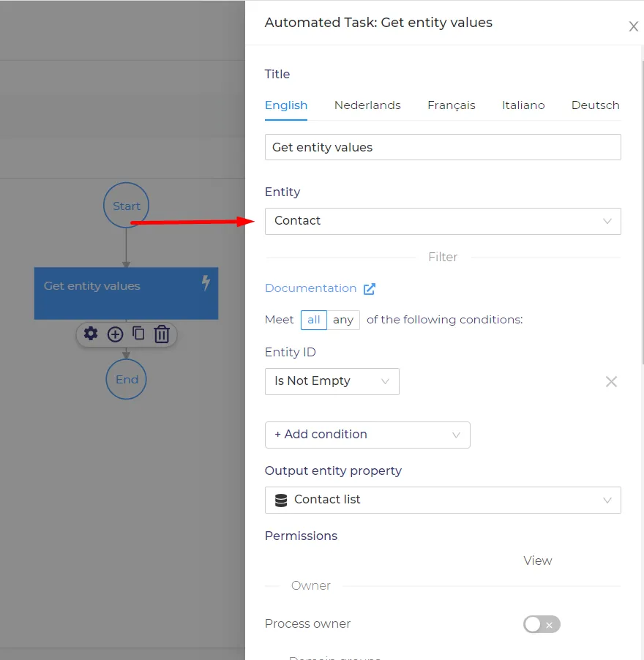This screenshot has height=660, width=644.
Task: Expand the Add condition dropdown
Action: (x=367, y=435)
